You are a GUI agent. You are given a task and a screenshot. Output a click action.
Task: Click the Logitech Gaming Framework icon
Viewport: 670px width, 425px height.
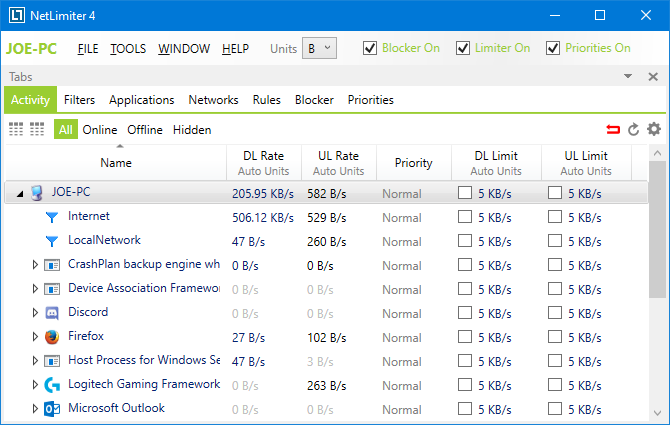click(52, 384)
